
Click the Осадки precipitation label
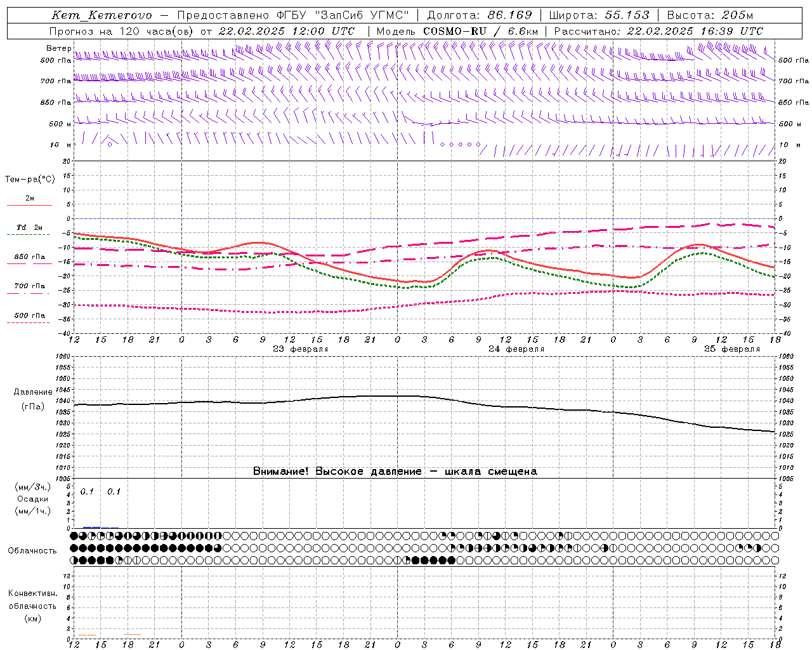(x=32, y=499)
